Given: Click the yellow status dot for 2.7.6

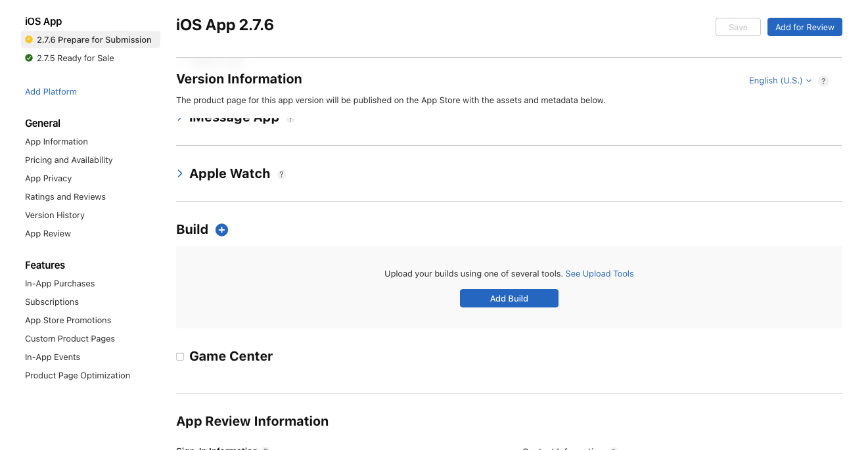Looking at the screenshot, I should click(x=29, y=39).
